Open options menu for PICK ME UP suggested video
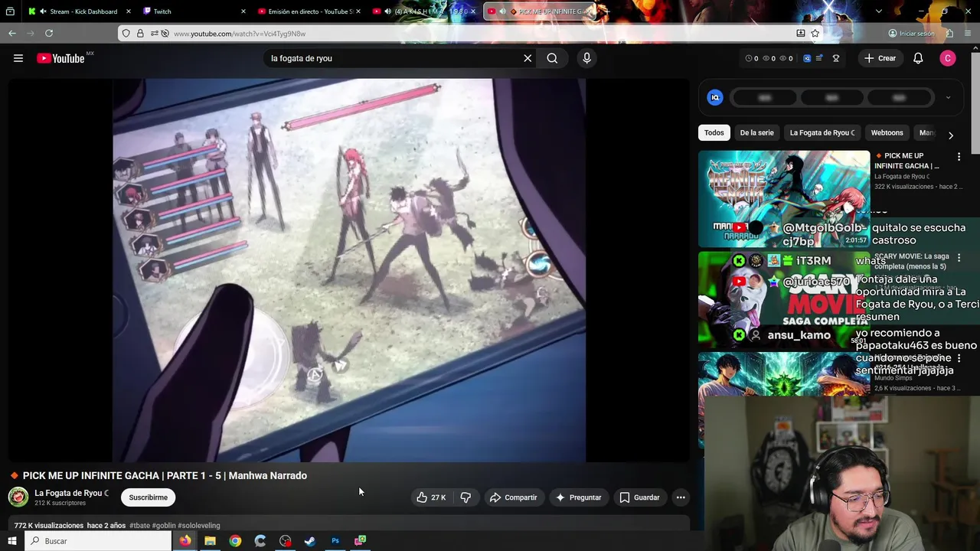 tap(959, 157)
